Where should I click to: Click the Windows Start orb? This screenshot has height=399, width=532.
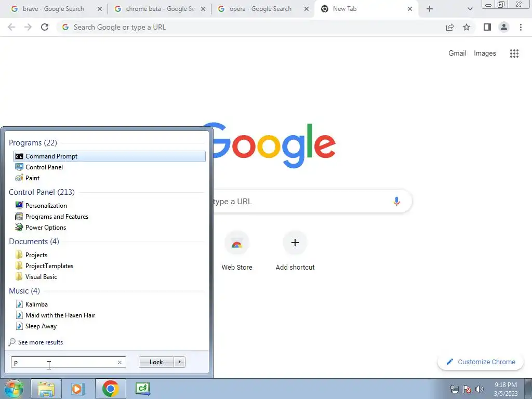click(14, 389)
